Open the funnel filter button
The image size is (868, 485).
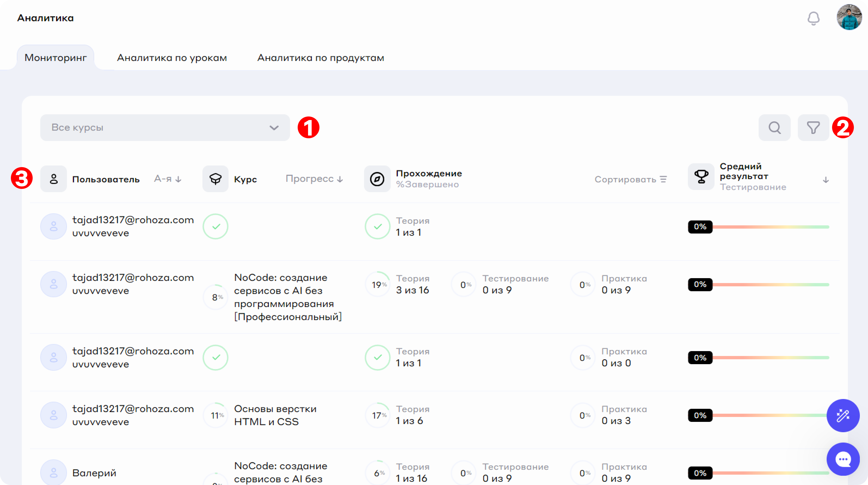click(x=813, y=128)
